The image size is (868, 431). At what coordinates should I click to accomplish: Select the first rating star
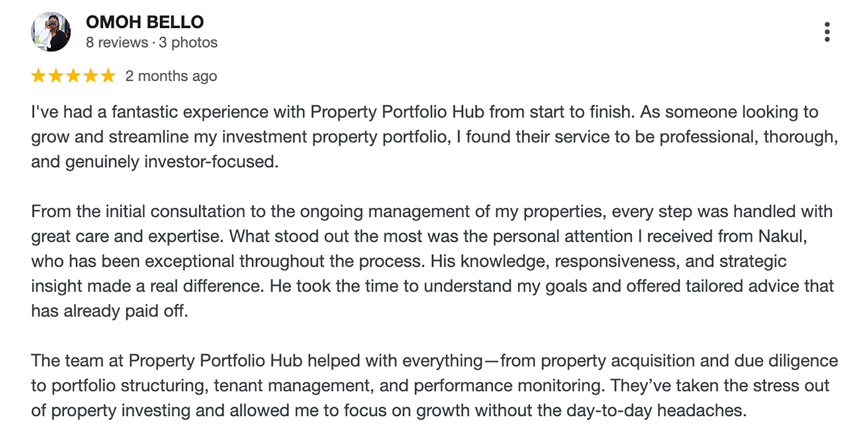pos(39,76)
